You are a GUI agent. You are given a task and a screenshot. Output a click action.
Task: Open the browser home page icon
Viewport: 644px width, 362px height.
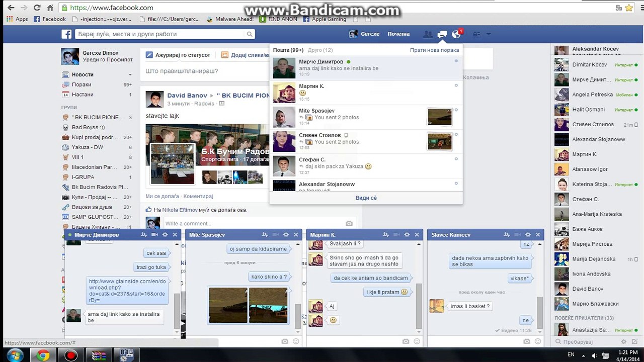pyautogui.click(x=50, y=8)
